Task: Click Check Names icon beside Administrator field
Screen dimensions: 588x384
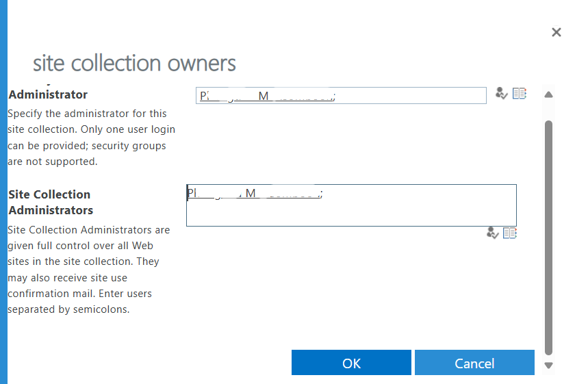Action: point(501,93)
